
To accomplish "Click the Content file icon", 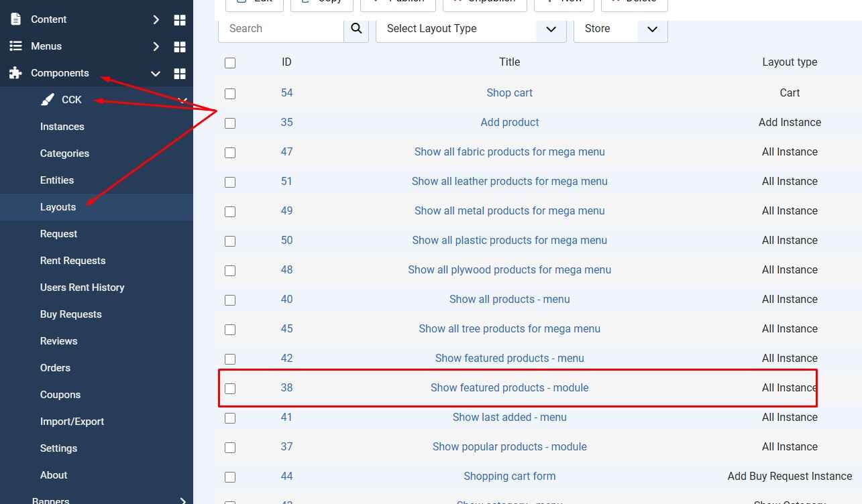I will tap(15, 19).
